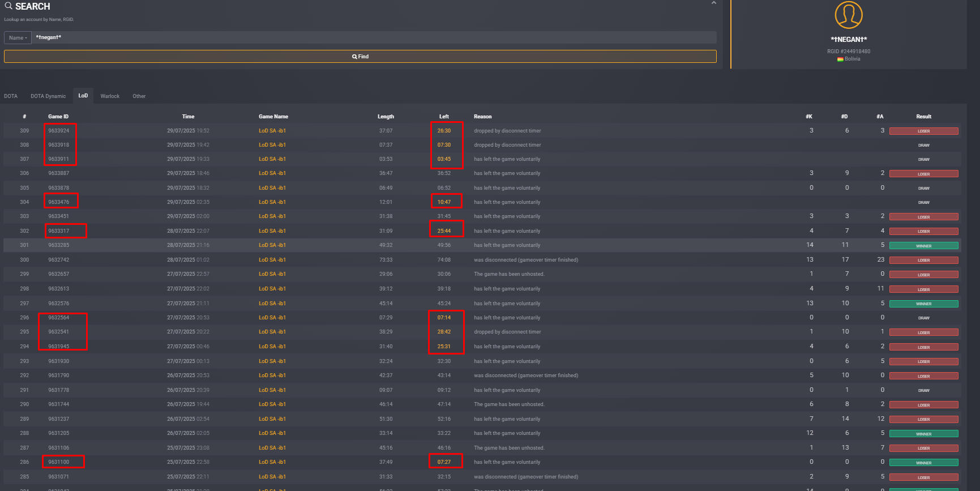Click the WINNER badge for game 9633285
Viewport: 980px width, 491px height.
[x=923, y=246]
